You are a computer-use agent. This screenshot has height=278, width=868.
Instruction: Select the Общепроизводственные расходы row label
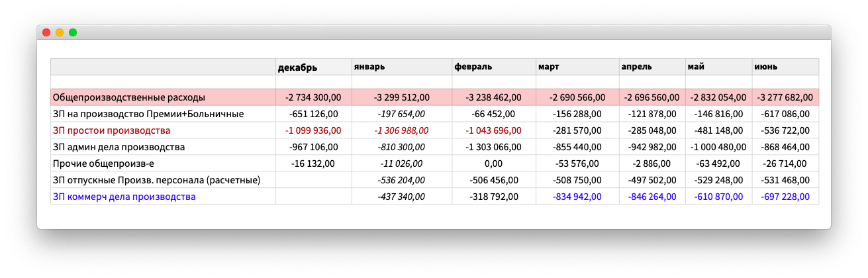click(128, 97)
